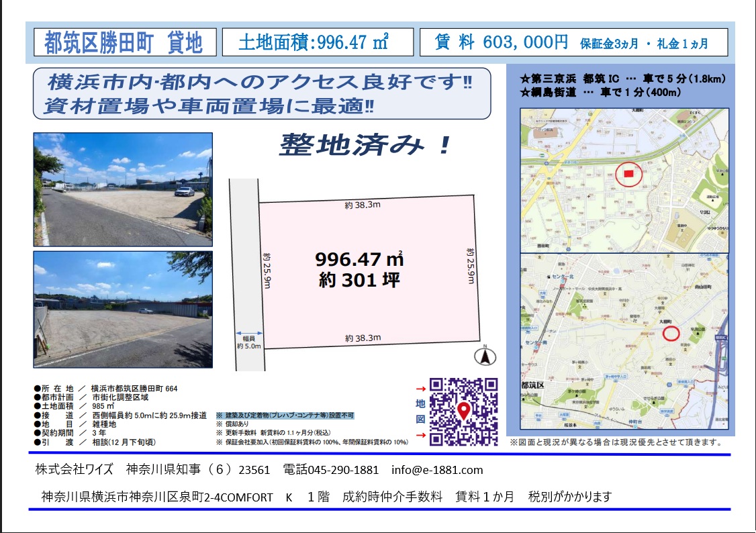
Task: Select the top lot photo with parked car
Action: pyautogui.click(x=123, y=189)
